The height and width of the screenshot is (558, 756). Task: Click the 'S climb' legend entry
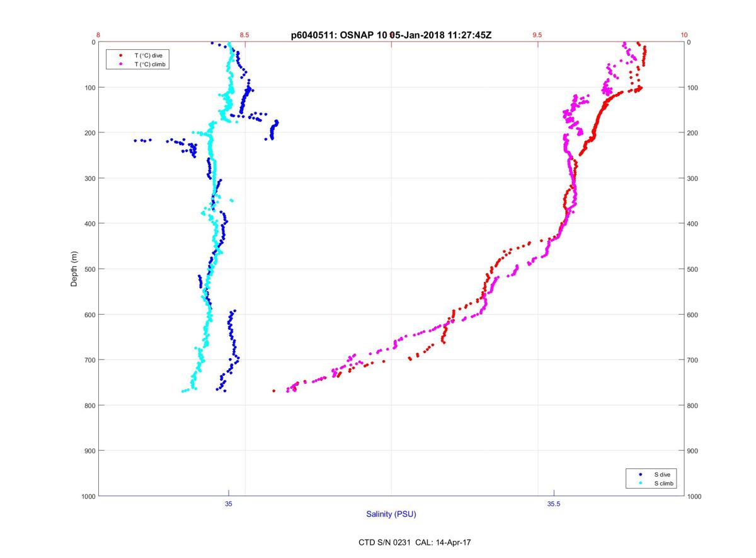click(663, 483)
